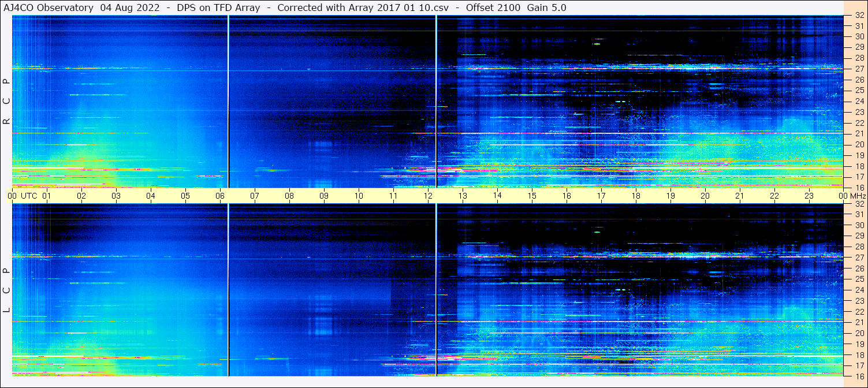Screen dimensions: 868x388
Task: Click the 16 MHz tick of LCP panel
Action: pyautogui.click(x=859, y=376)
